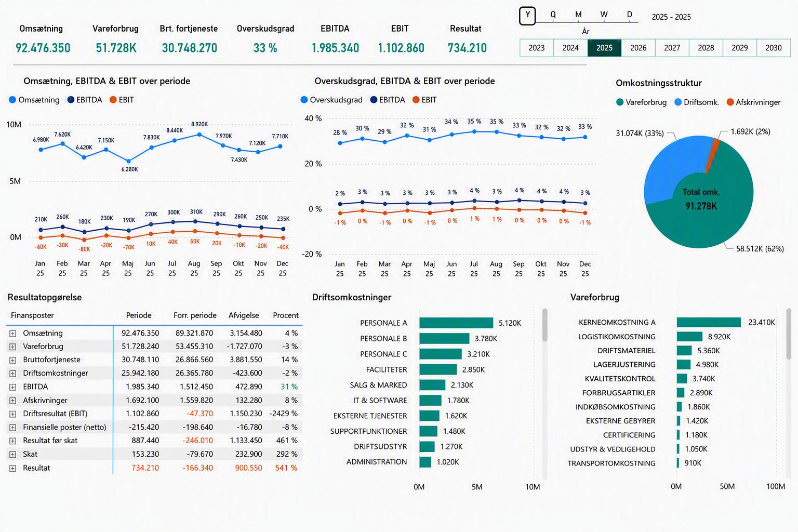Image resolution: width=798 pixels, height=532 pixels.
Task: Click the Aug 8.920K Omsætning data point
Action: coord(199,135)
